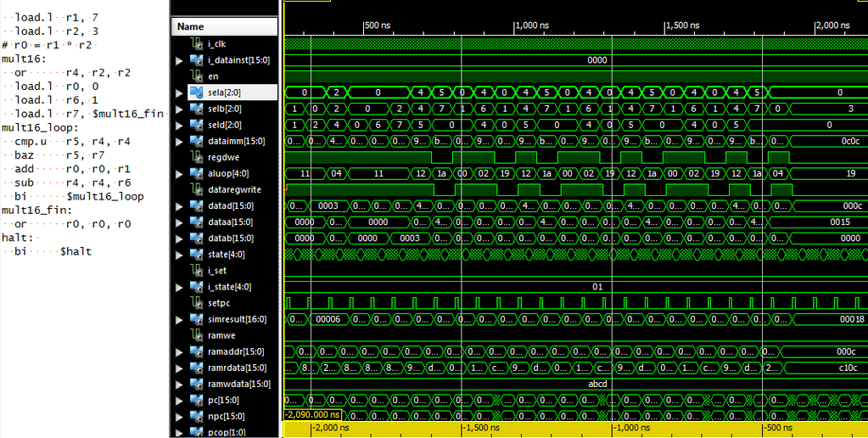This screenshot has height=438, width=868.
Task: Click the ramrdata[15:0] bus icon
Action: [197, 368]
